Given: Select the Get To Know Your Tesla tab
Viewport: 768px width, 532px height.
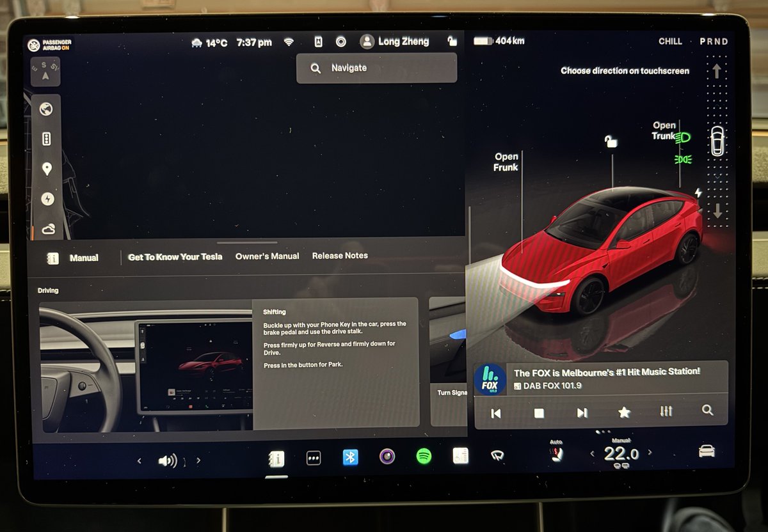Looking at the screenshot, I should (175, 256).
